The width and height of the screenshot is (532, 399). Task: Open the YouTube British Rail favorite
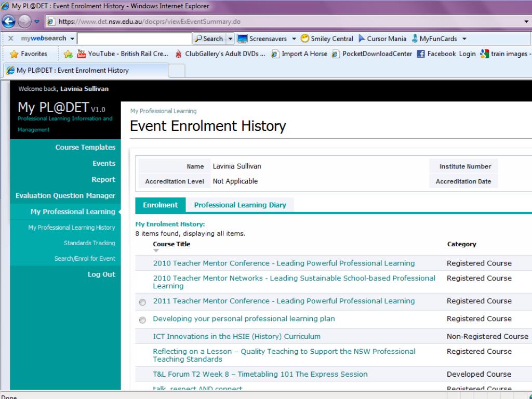click(123, 54)
